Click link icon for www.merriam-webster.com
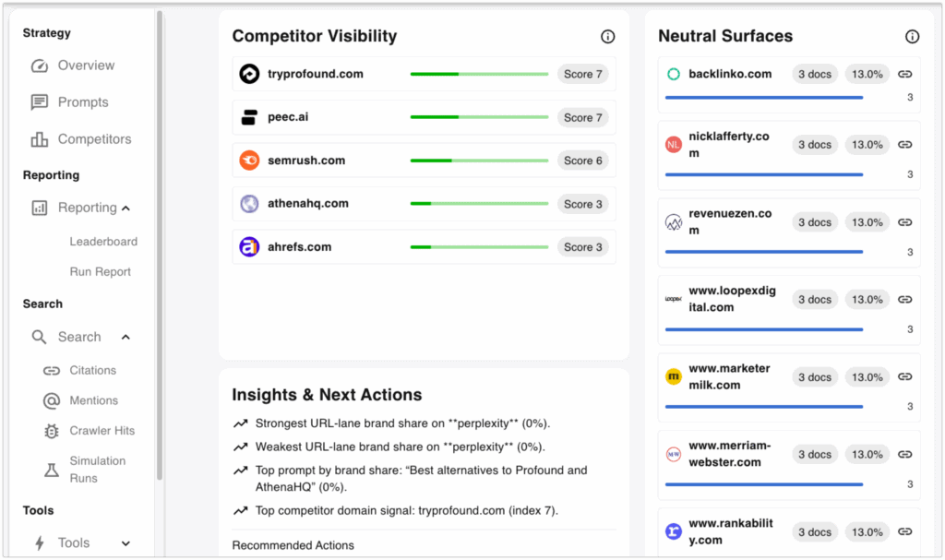The width and height of the screenshot is (945, 560). click(904, 454)
